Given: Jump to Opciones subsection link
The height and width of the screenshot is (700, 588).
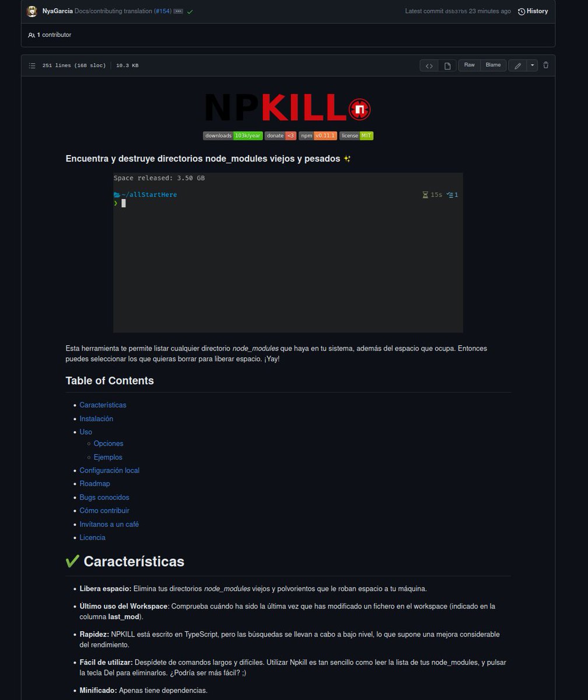Looking at the screenshot, I should (108, 443).
